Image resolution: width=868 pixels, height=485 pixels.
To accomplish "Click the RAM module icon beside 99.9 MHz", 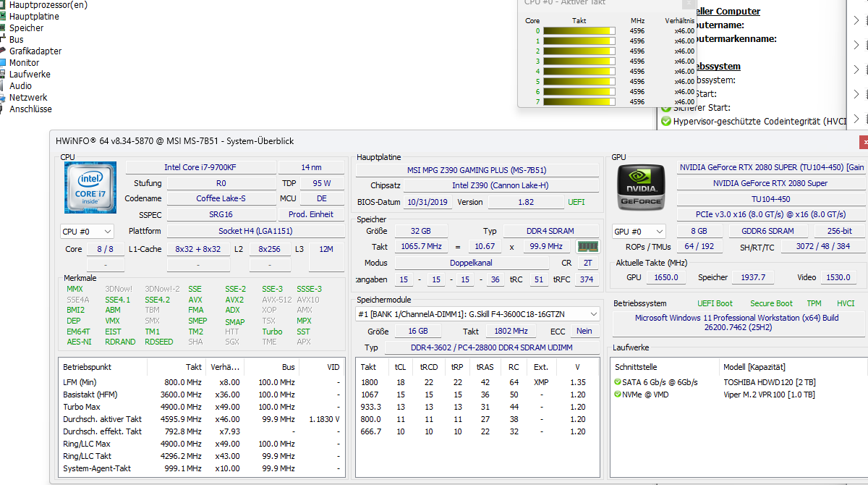I will [587, 247].
